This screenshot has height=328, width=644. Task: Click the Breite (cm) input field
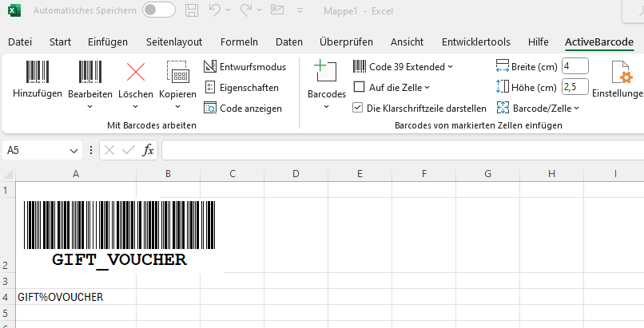[x=575, y=66]
